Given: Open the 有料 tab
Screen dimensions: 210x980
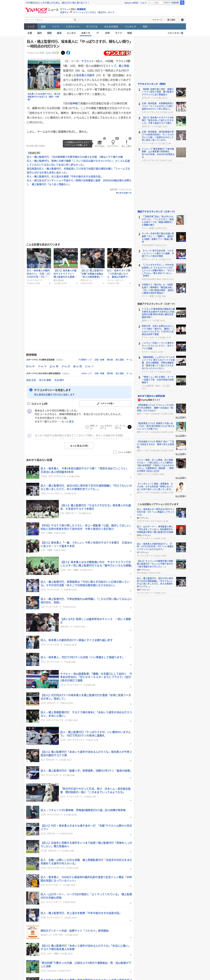Looking at the screenshot, I should pos(145,27).
